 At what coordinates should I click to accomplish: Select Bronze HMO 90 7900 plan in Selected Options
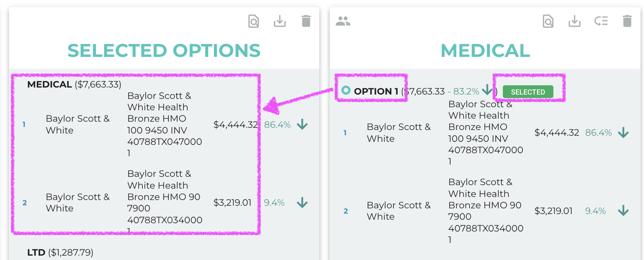[x=165, y=203]
